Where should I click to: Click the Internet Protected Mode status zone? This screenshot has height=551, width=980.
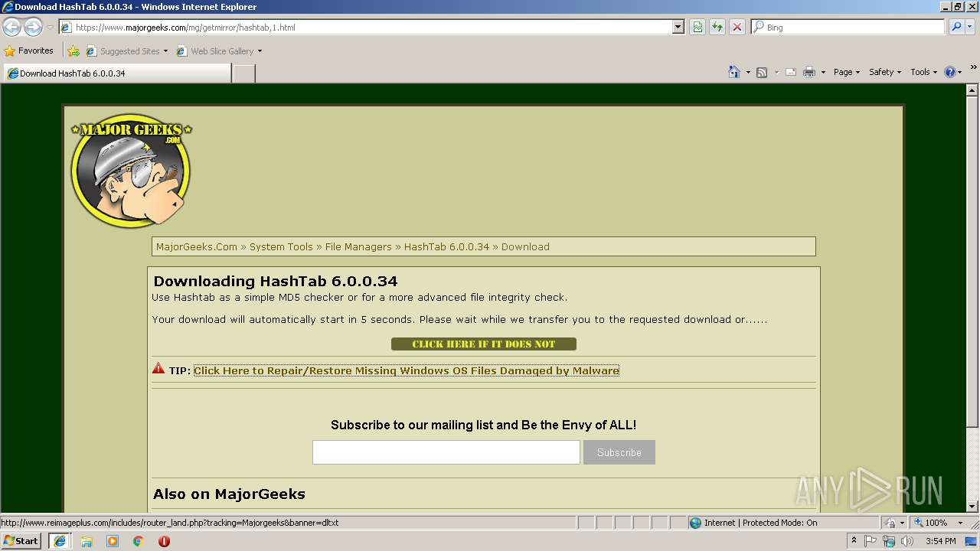782,523
